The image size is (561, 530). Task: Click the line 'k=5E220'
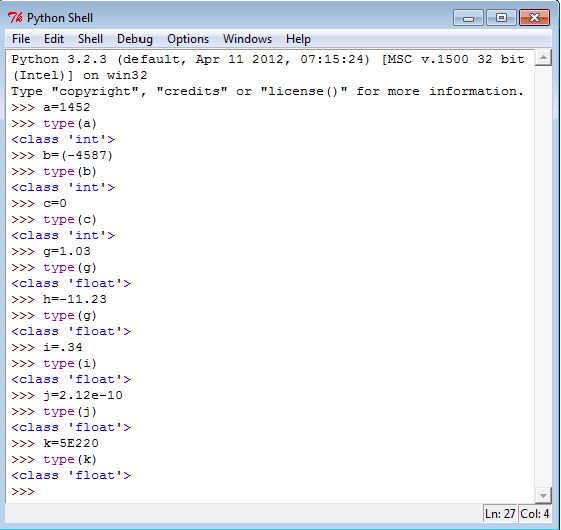pos(71,443)
